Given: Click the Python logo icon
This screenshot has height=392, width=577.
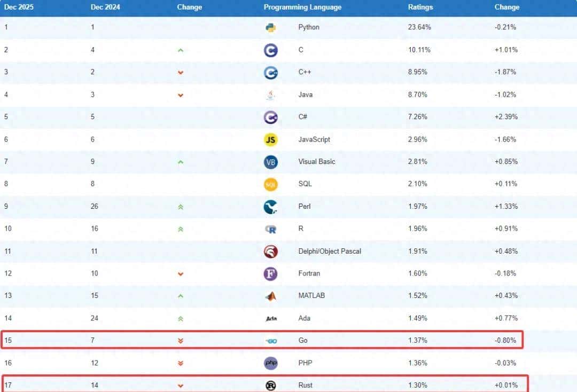Looking at the screenshot, I should click(271, 27).
